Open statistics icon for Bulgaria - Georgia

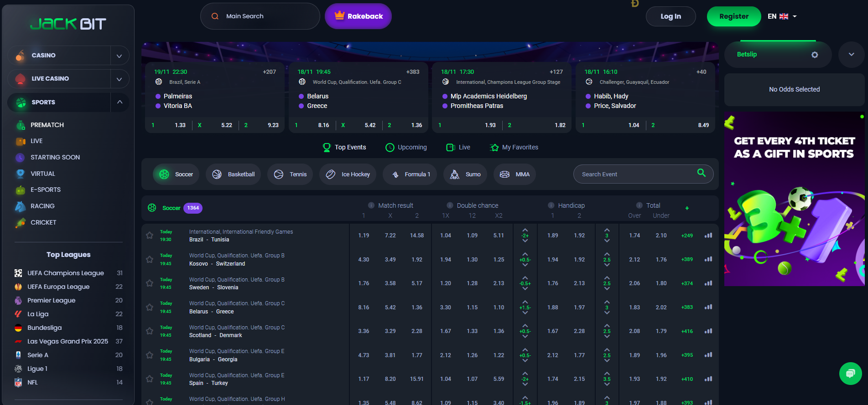708,355
